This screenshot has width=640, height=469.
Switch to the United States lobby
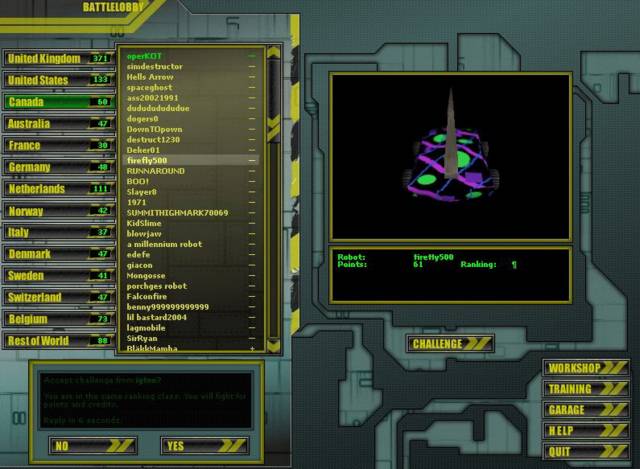pyautogui.click(x=58, y=80)
